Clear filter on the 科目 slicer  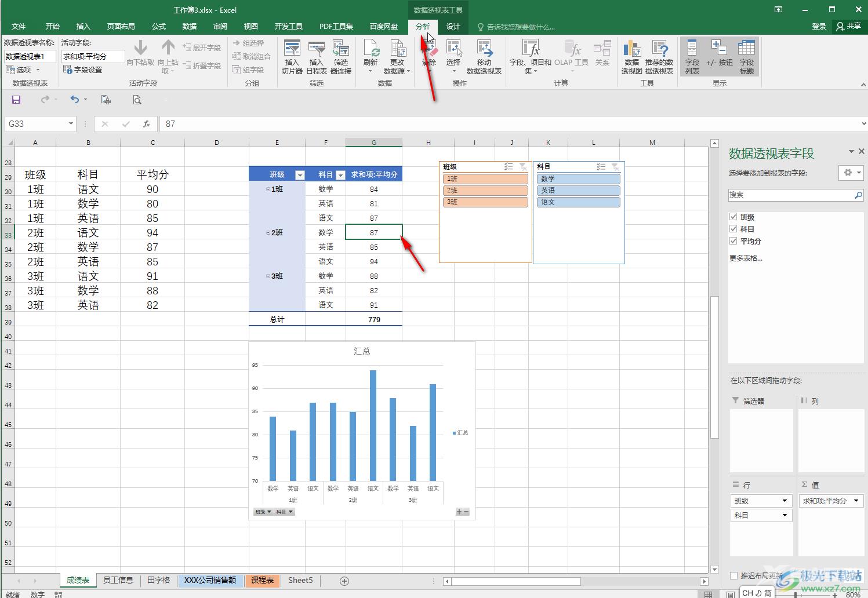(x=615, y=167)
